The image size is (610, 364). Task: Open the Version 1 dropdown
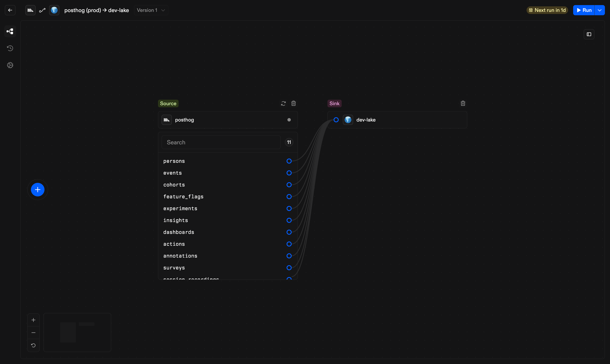[x=151, y=10]
